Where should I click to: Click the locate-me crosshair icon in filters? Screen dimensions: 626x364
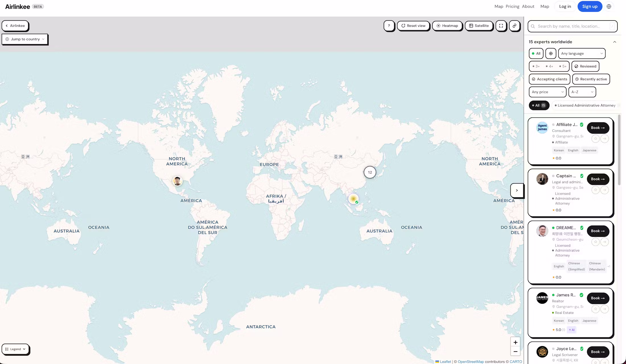point(551,53)
